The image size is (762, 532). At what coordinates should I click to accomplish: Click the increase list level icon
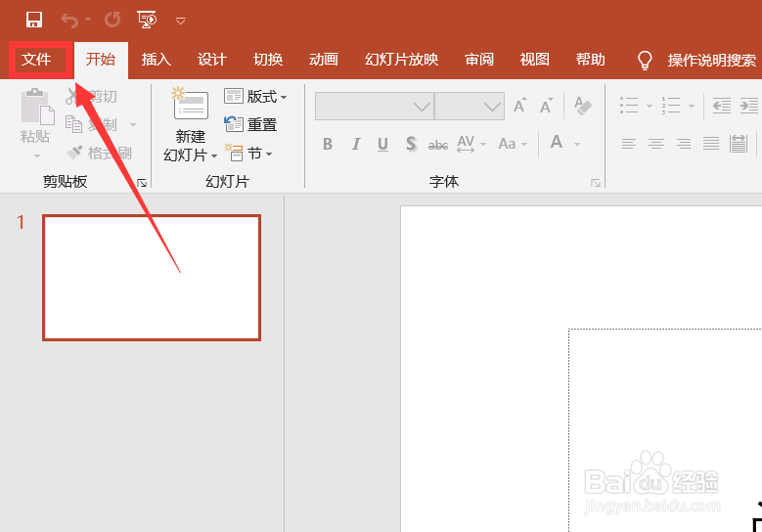tap(749, 105)
